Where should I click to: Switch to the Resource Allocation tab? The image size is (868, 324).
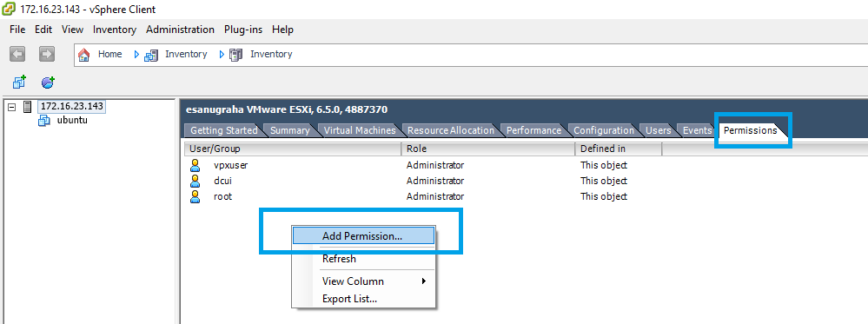451,130
